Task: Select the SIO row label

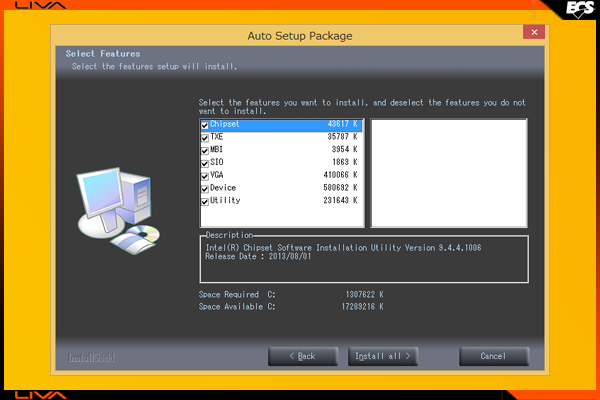Action: click(217, 162)
